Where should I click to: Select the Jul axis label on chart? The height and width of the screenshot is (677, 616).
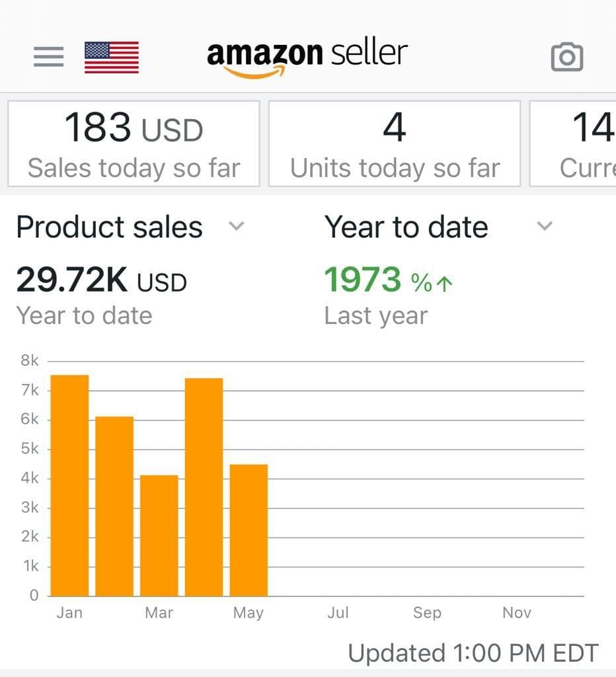[x=338, y=613]
